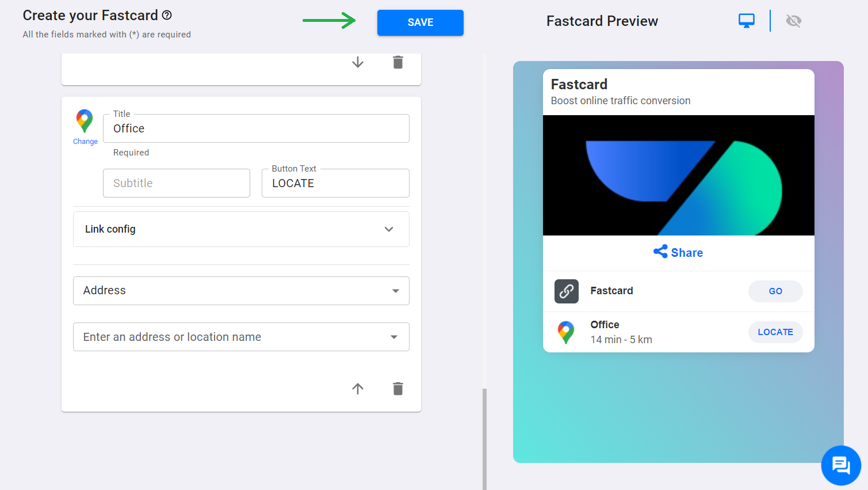Click 'Boost online traffic conversion' subtitle text
This screenshot has width=868, height=490.
pos(621,101)
